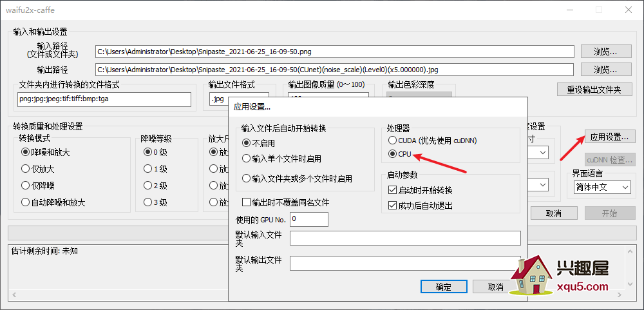The image size is (644, 310).
Task: Set noise reduction to 3 级
Action: [155, 202]
